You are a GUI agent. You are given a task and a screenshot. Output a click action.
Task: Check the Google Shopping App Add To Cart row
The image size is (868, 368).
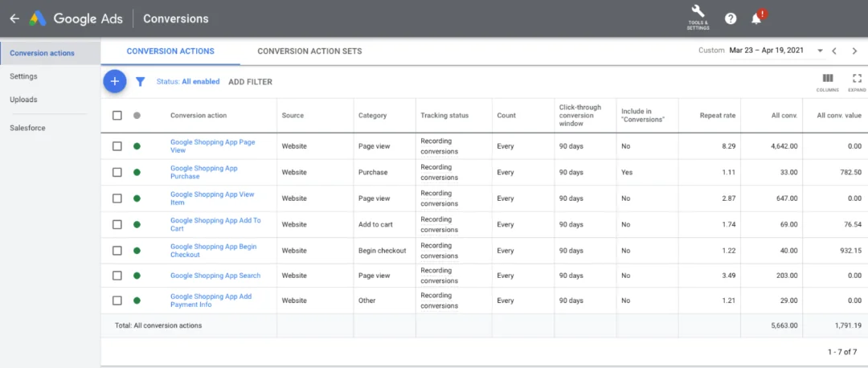click(117, 224)
